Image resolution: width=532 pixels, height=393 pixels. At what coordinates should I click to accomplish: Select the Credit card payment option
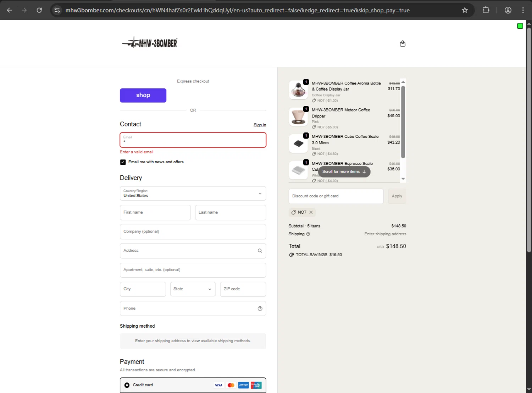tap(127, 385)
